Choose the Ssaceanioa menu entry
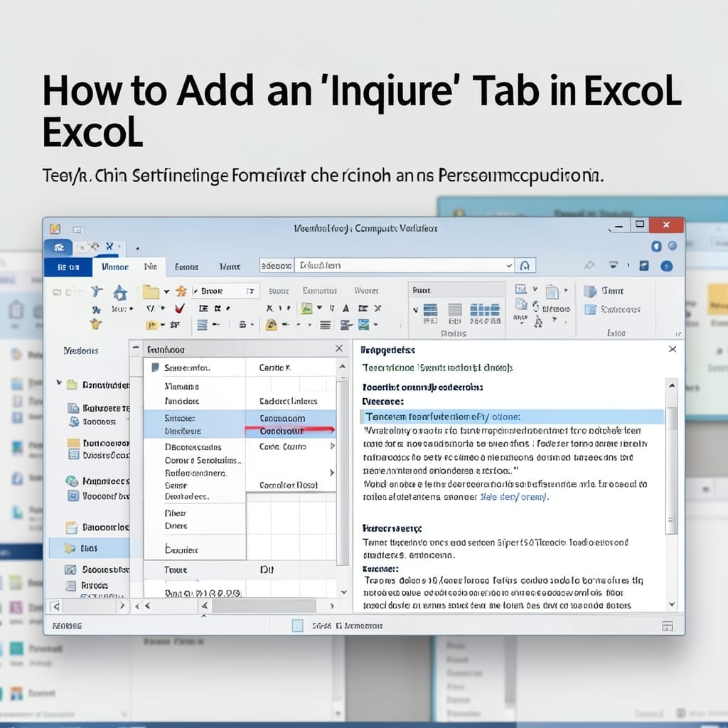Viewport: 728px width, 728px height. pyautogui.click(x=187, y=368)
